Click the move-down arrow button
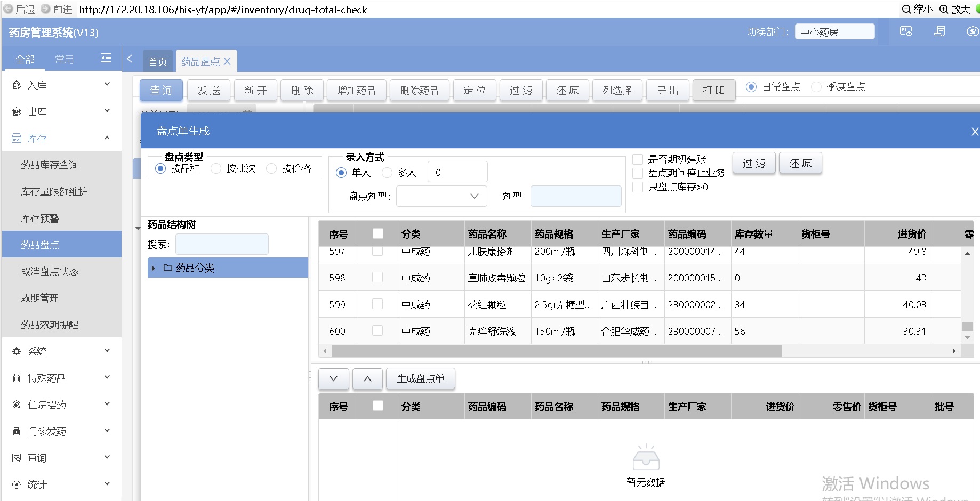This screenshot has width=980, height=501. 333,379
